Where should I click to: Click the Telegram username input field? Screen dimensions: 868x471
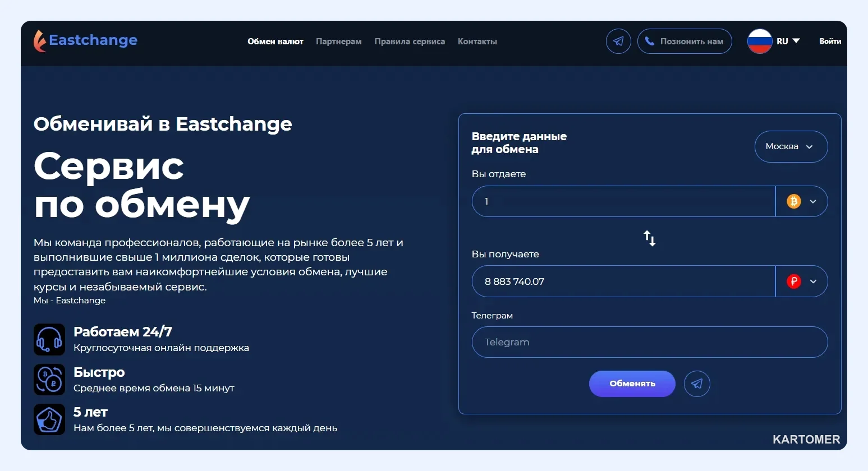tap(650, 342)
